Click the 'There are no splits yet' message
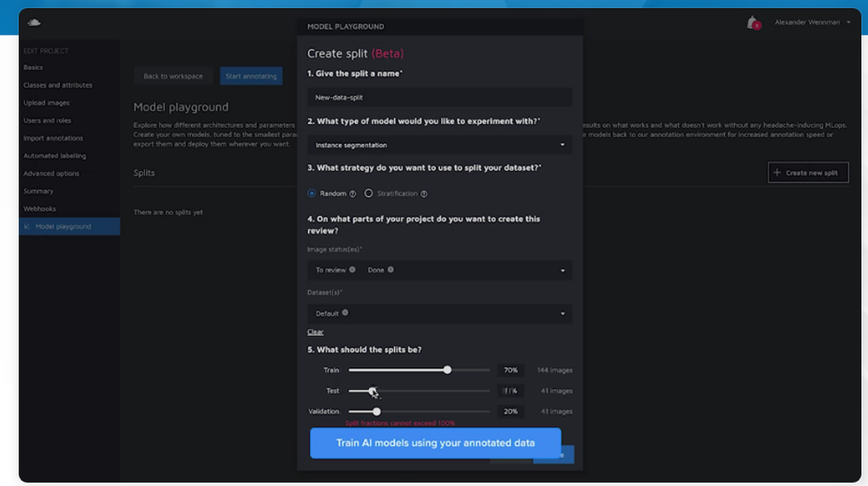 [168, 212]
